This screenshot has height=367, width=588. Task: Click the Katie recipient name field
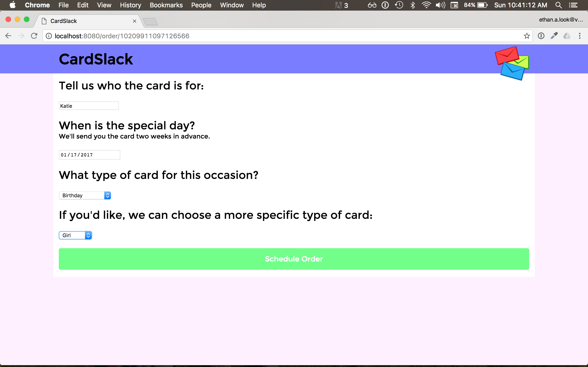89,106
